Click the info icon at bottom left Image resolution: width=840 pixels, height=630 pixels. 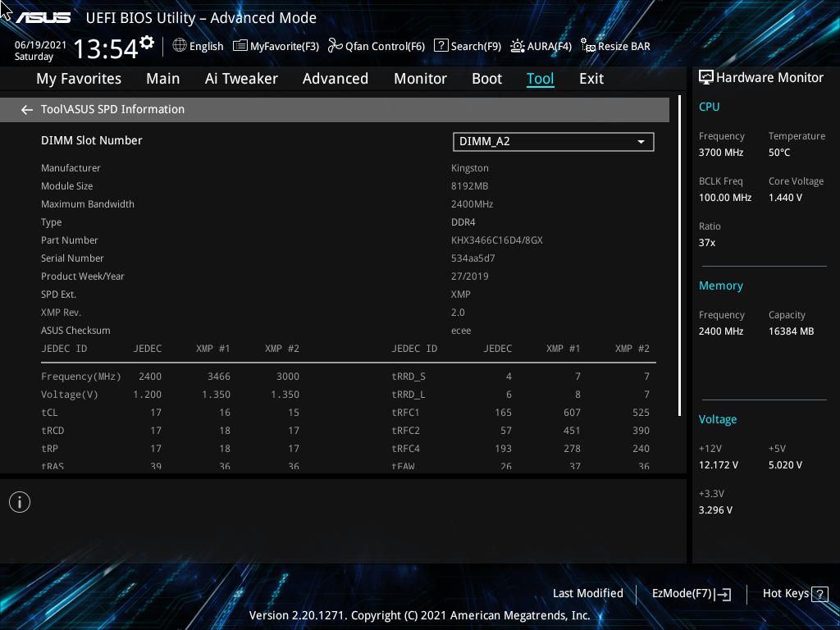tap(19, 501)
